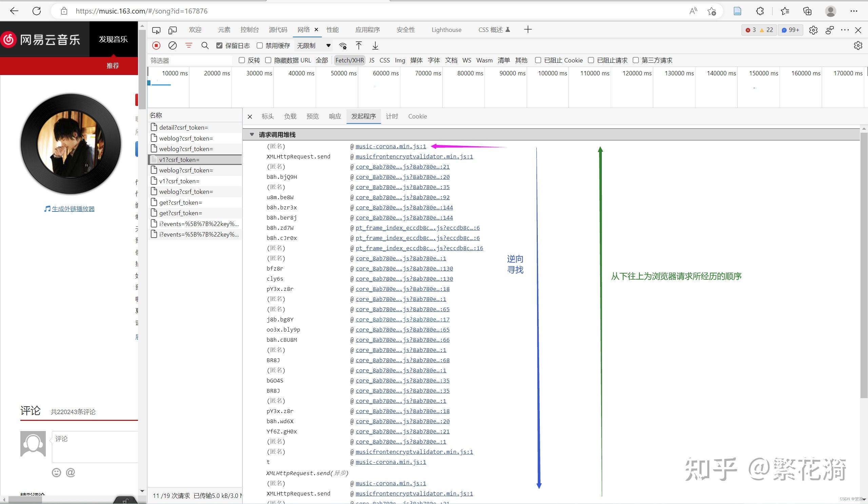The width and height of the screenshot is (868, 504).
Task: Toggle the filter funnel icon
Action: tap(189, 45)
